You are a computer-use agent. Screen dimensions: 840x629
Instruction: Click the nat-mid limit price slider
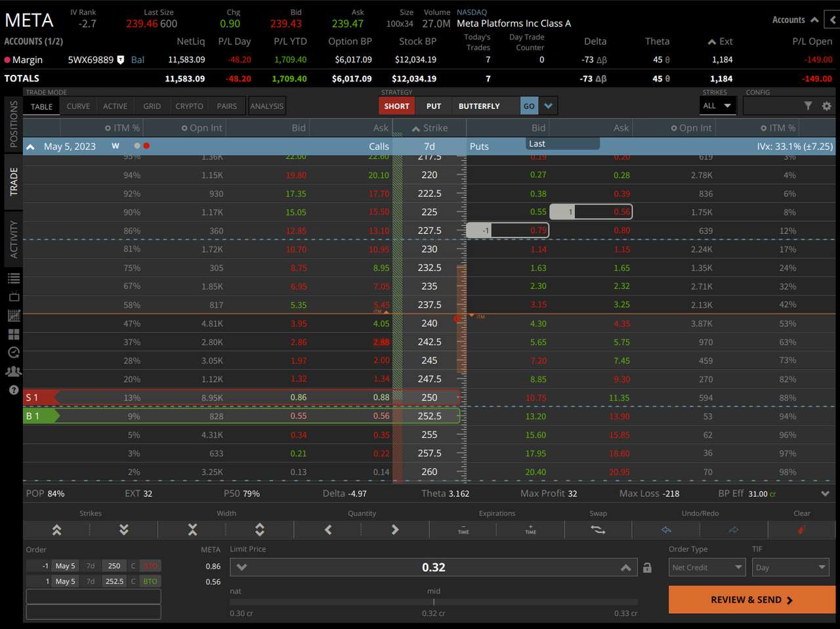click(x=434, y=601)
